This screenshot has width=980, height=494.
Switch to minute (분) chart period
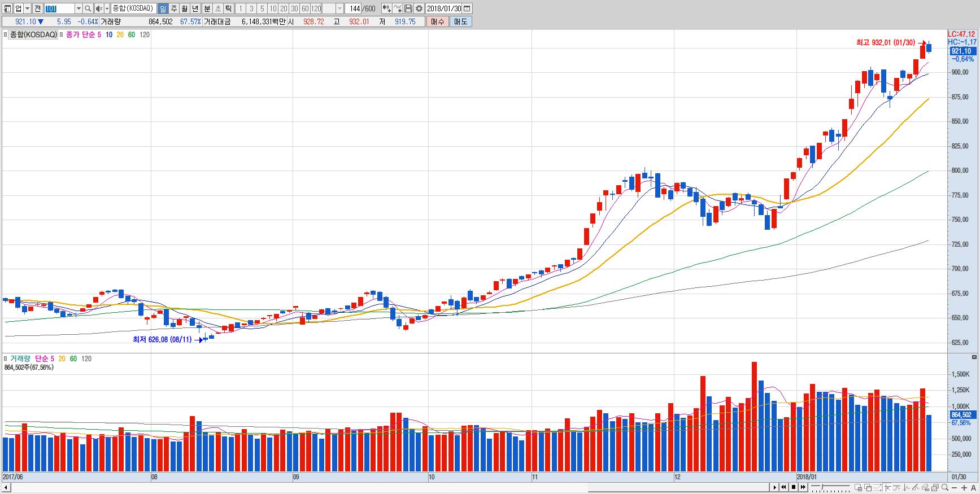point(207,8)
